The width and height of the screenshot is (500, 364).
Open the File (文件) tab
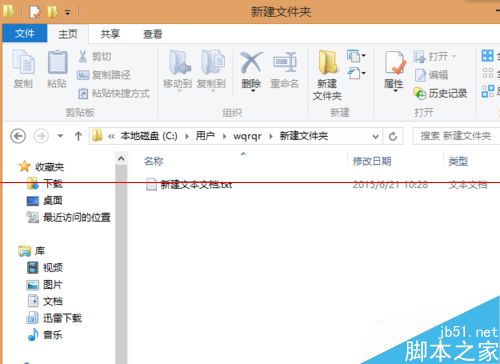tap(25, 33)
